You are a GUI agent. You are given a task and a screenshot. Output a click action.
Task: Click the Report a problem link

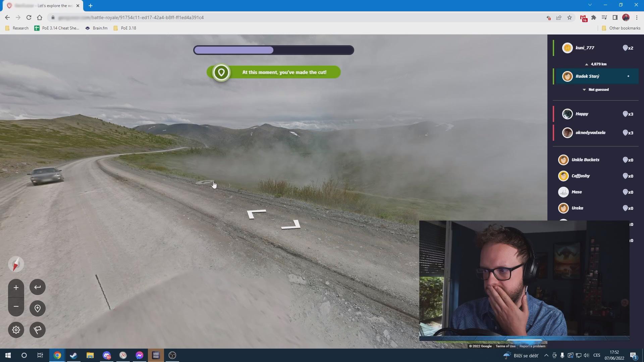(532, 346)
